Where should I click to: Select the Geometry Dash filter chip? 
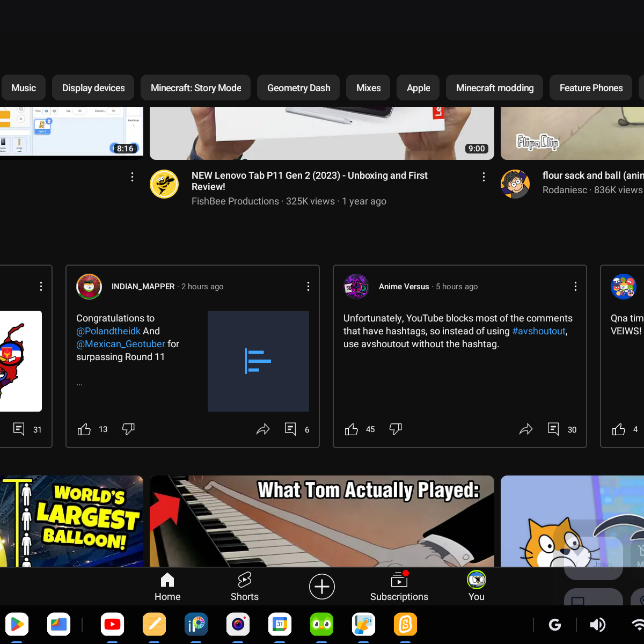point(298,88)
